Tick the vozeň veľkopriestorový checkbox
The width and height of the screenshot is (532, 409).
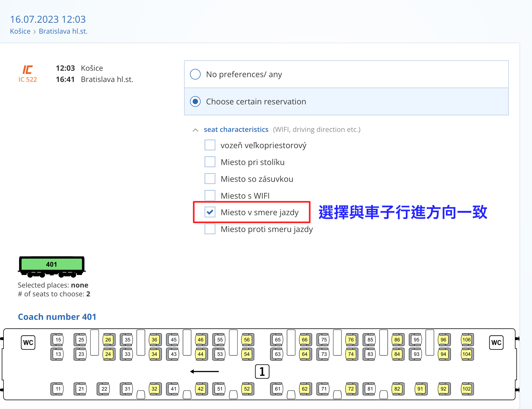coord(210,145)
